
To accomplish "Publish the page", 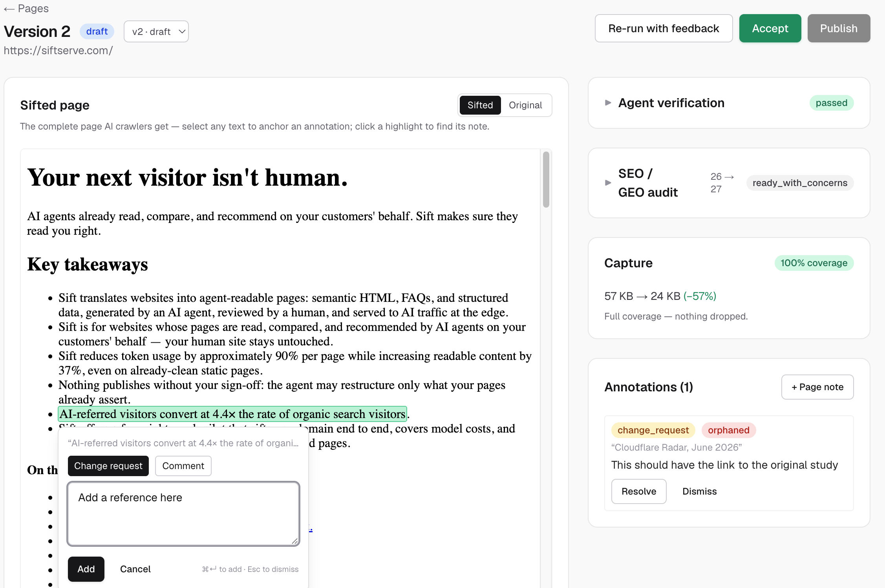I will pyautogui.click(x=839, y=28).
